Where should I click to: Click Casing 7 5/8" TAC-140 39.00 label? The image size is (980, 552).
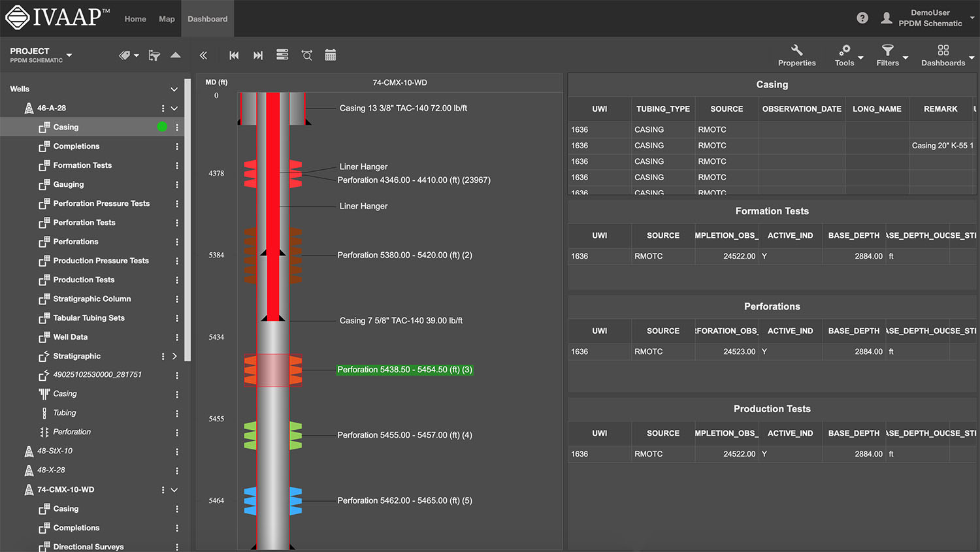pos(401,321)
